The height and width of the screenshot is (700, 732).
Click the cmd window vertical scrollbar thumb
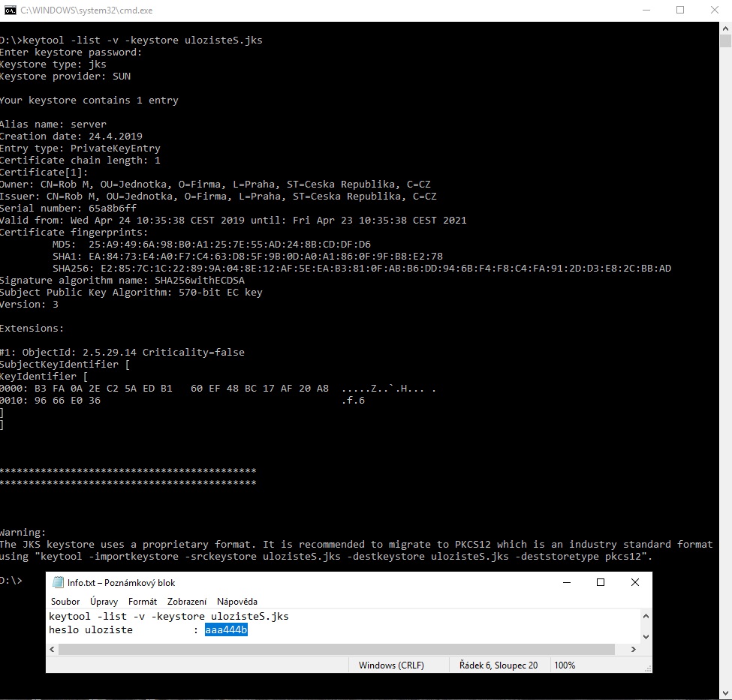click(725, 41)
